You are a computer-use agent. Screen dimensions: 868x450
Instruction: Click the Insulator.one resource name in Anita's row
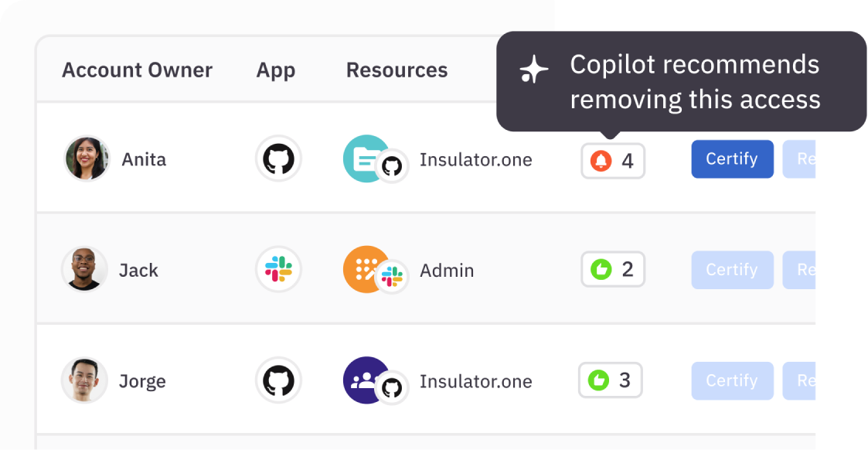point(475,160)
